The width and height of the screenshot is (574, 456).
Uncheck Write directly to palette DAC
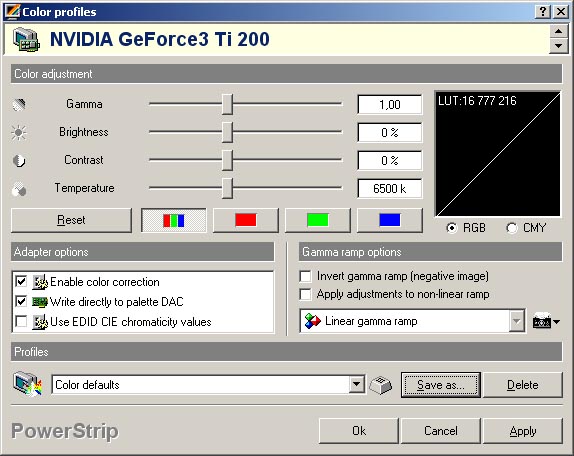tap(21, 302)
